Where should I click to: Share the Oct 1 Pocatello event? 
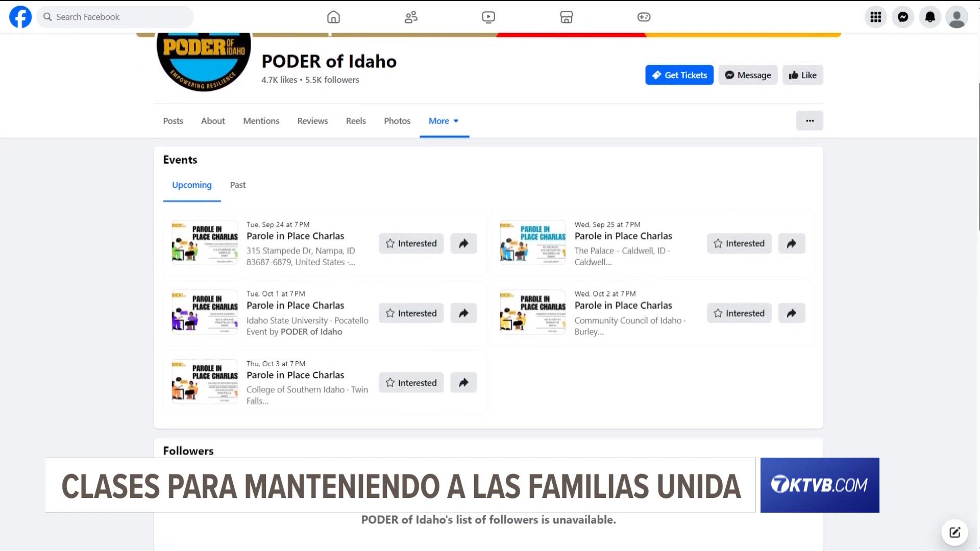click(x=463, y=313)
